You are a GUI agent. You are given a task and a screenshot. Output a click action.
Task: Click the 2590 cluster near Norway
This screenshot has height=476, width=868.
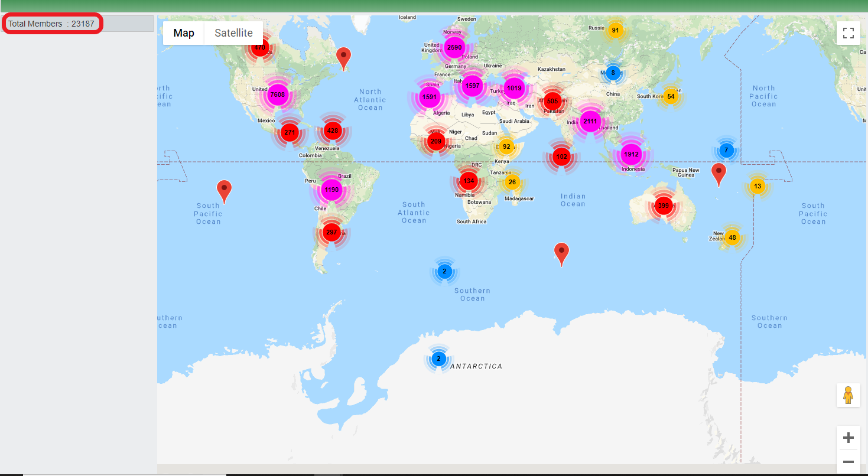click(x=454, y=47)
